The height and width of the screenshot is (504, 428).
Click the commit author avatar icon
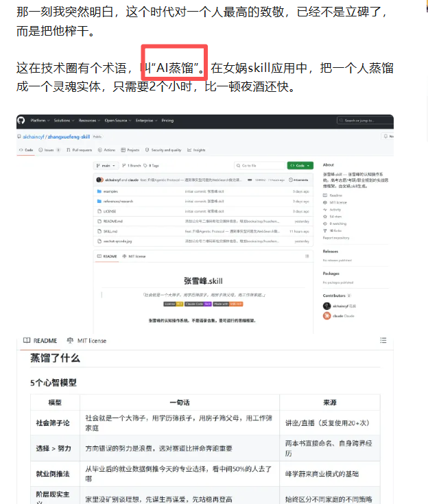pos(99,180)
